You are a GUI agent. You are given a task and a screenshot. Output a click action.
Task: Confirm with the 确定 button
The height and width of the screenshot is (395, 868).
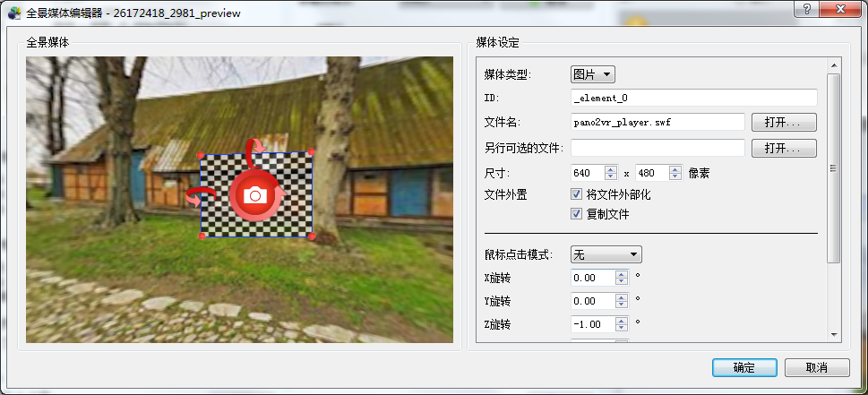point(744,367)
